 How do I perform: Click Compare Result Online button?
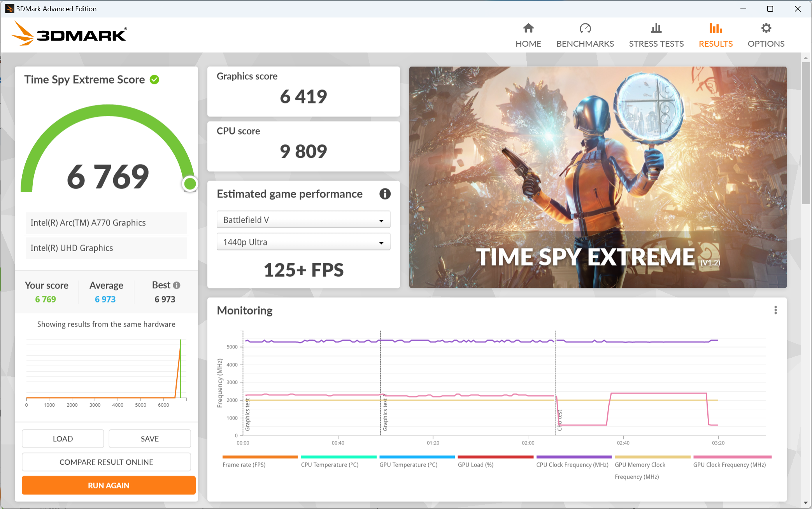coord(106,462)
